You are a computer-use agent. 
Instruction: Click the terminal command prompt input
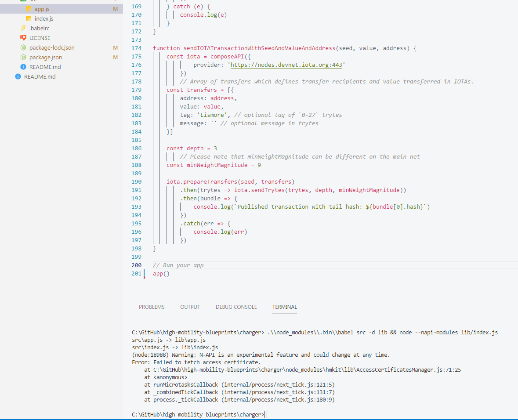[265, 414]
